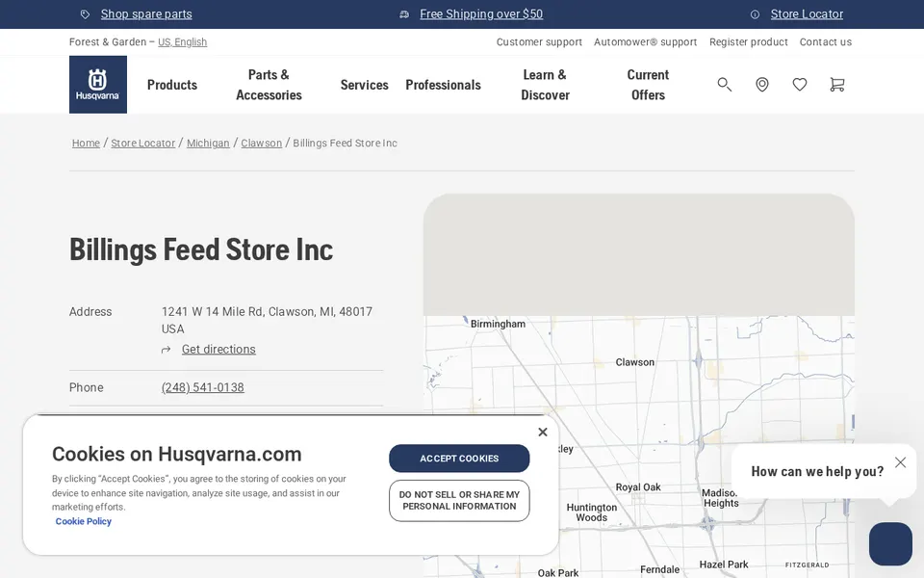Click Contact us link

(826, 41)
